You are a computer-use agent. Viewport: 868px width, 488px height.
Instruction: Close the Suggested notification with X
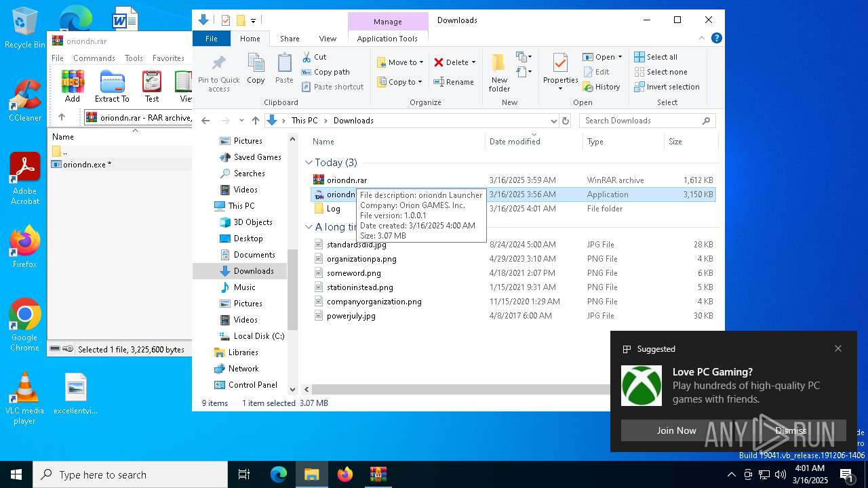pos(838,348)
